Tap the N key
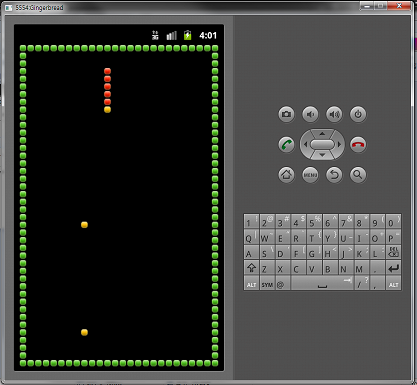The image size is (417, 385). click(x=346, y=268)
